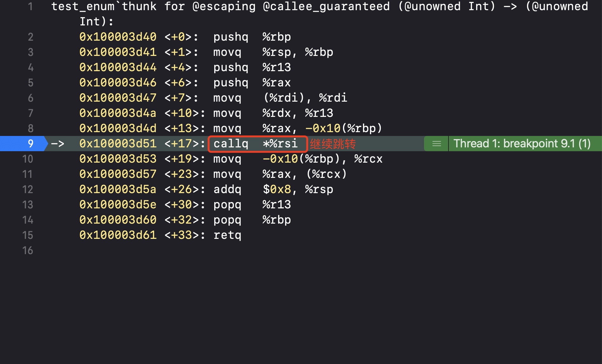This screenshot has height=364, width=602.
Task: Click the address 0x100003d40 on line 2
Action: [118, 37]
